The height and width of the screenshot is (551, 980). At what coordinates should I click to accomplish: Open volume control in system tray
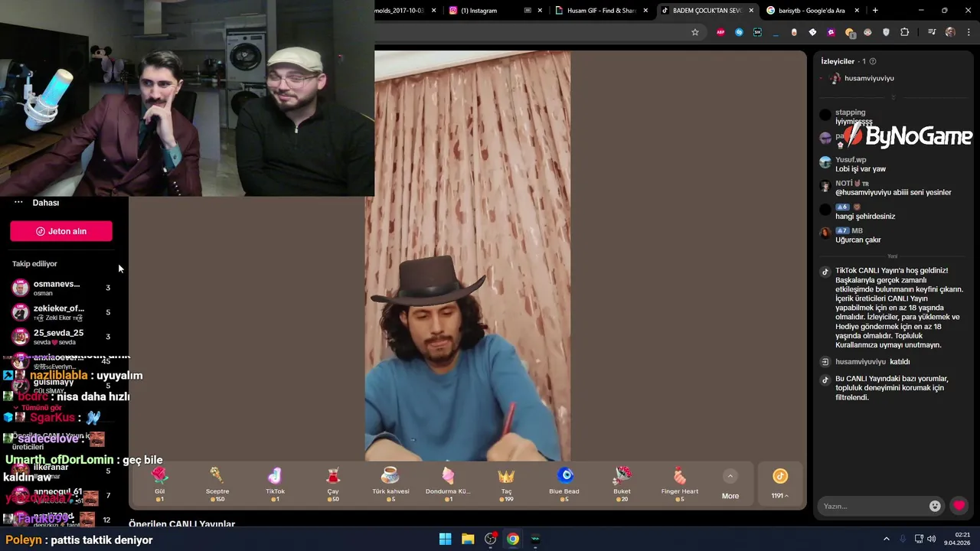coord(932,539)
